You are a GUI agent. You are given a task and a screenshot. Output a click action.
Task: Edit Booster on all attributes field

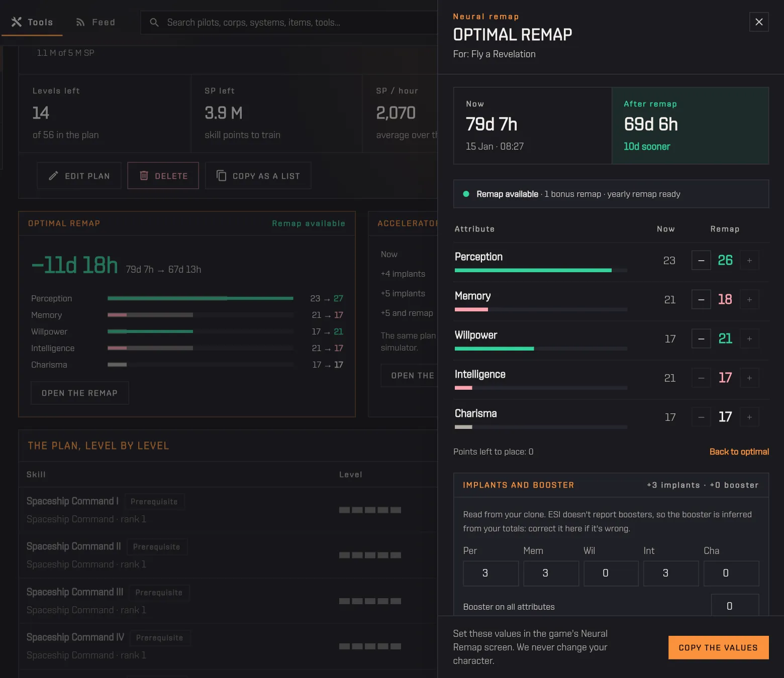pyautogui.click(x=735, y=605)
